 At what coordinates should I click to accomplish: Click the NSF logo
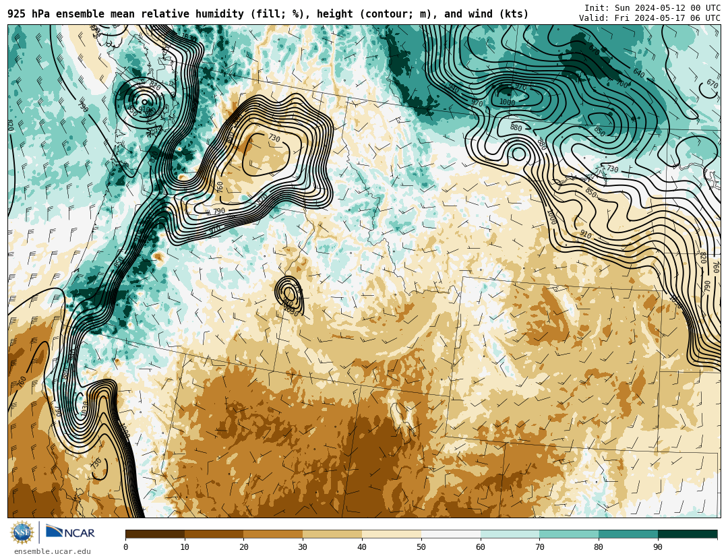click(x=22, y=532)
